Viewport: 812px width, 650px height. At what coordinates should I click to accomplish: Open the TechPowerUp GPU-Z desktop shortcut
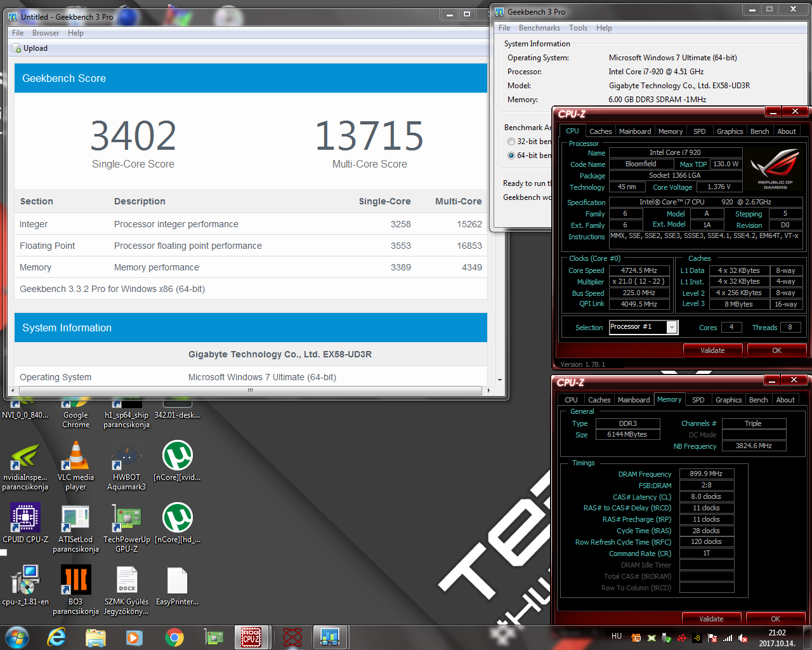[126, 529]
